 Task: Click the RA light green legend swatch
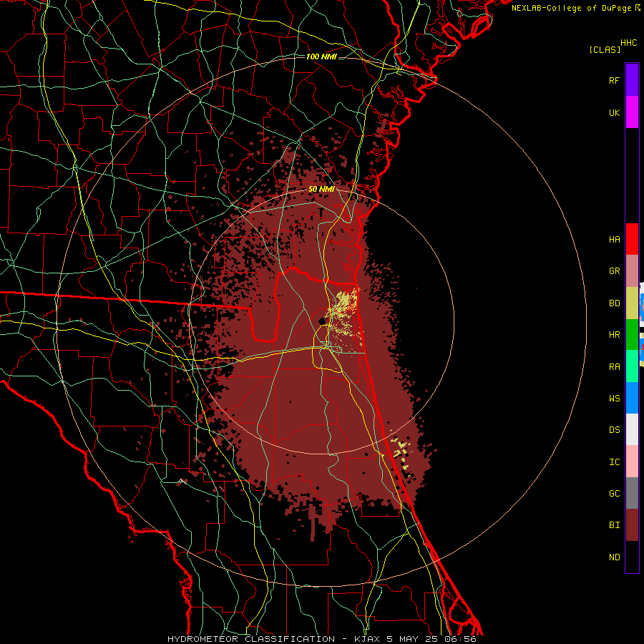tap(632, 366)
